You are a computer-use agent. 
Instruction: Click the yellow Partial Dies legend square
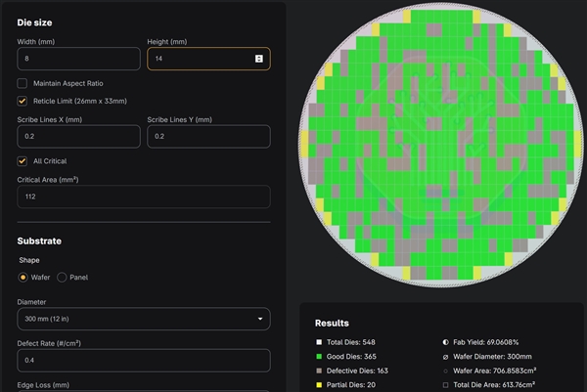(319, 385)
